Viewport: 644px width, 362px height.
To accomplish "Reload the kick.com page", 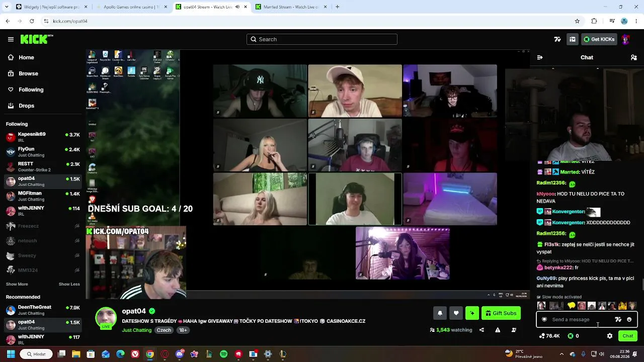I will (x=32, y=21).
